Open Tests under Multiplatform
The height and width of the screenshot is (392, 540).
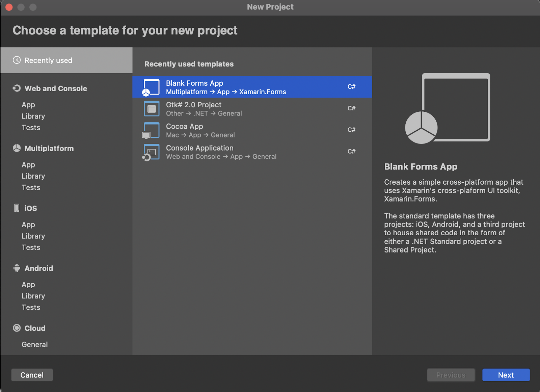click(31, 187)
